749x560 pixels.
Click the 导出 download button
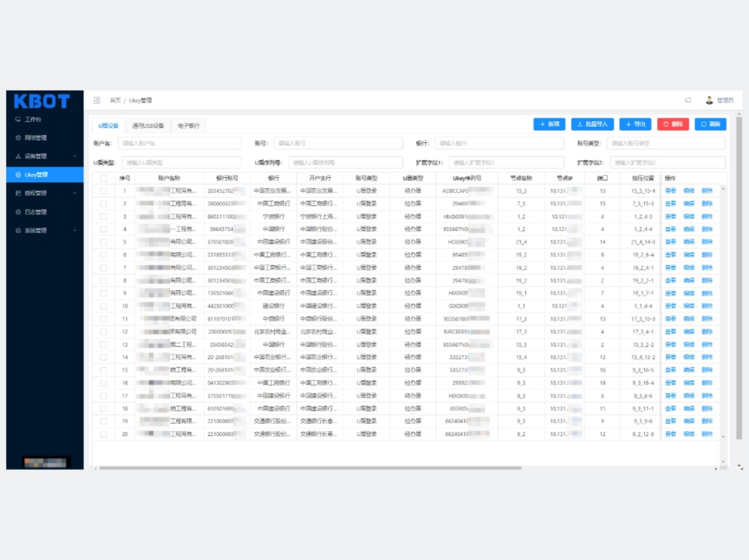click(635, 124)
